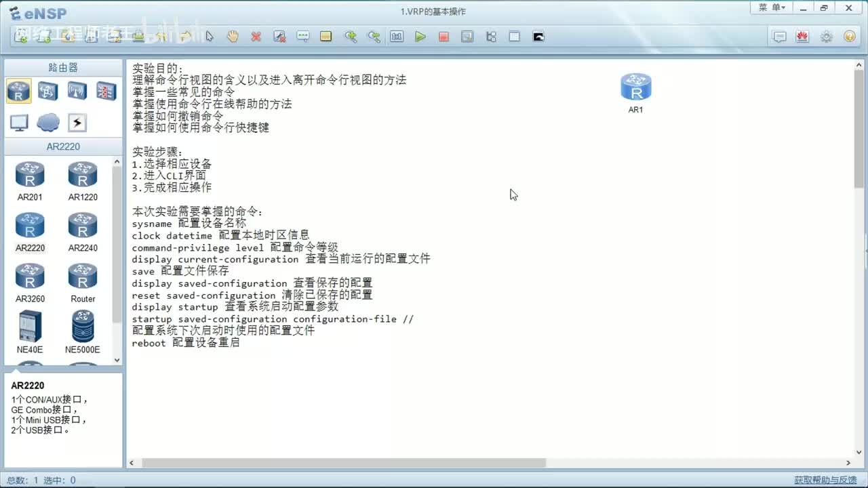
Task: Stop devices with red square button
Action: coord(443,37)
